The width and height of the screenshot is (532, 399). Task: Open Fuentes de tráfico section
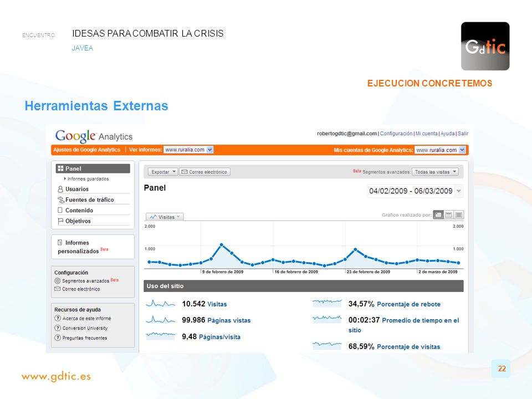(x=90, y=200)
